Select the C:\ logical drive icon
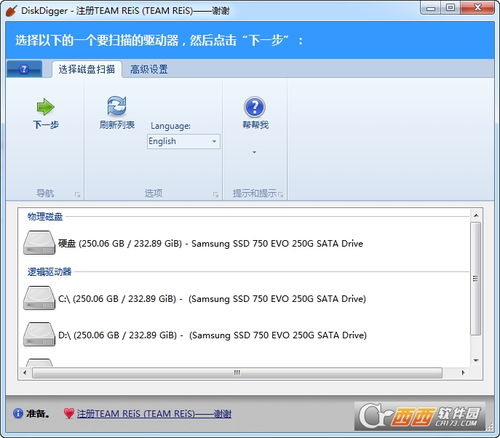Image resolution: width=500 pixels, height=438 pixels. tap(39, 298)
